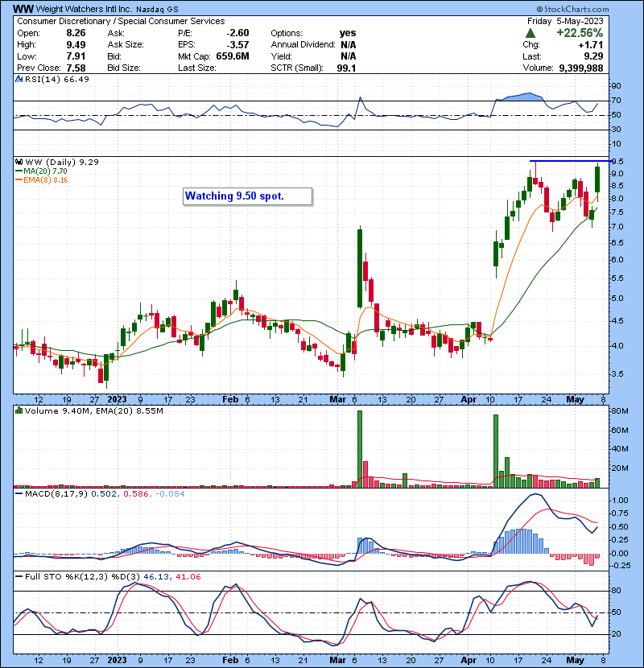Click the 70 level label on RSI scale
The height and width of the screenshot is (668, 644).
616,101
